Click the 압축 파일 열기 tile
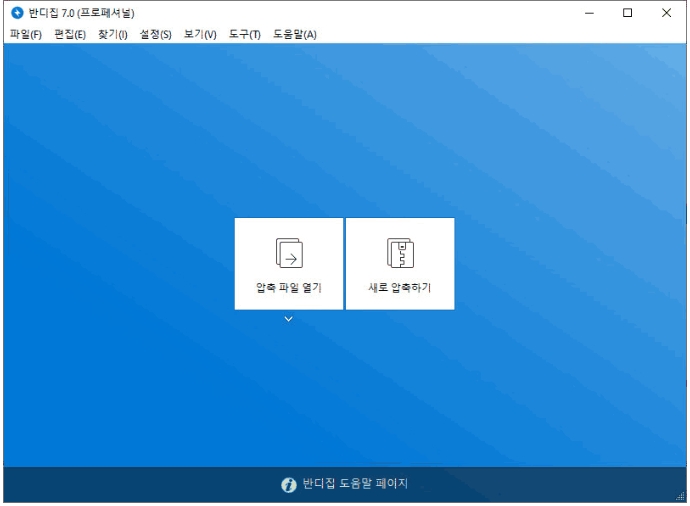This screenshot has height=506, width=690. [x=289, y=264]
